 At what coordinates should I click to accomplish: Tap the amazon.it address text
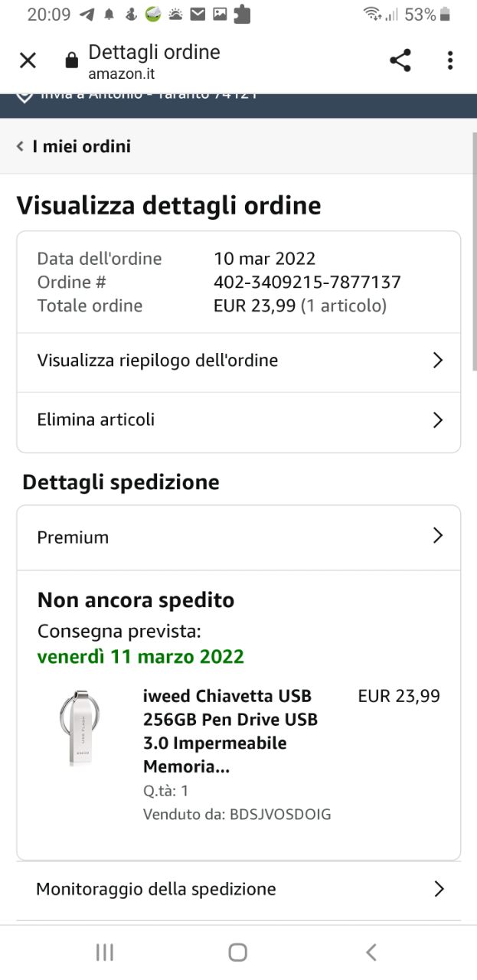click(x=121, y=74)
